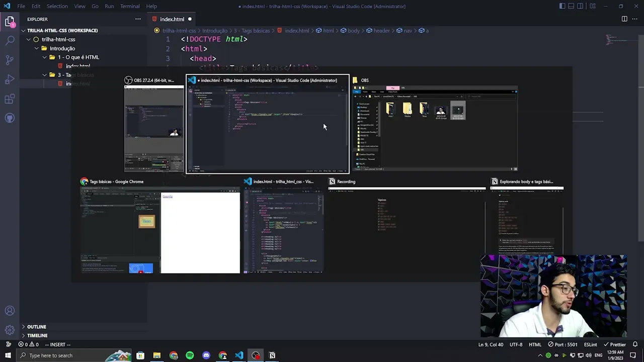Open the Explorer view in activity bar
644x362 pixels.
(10, 22)
